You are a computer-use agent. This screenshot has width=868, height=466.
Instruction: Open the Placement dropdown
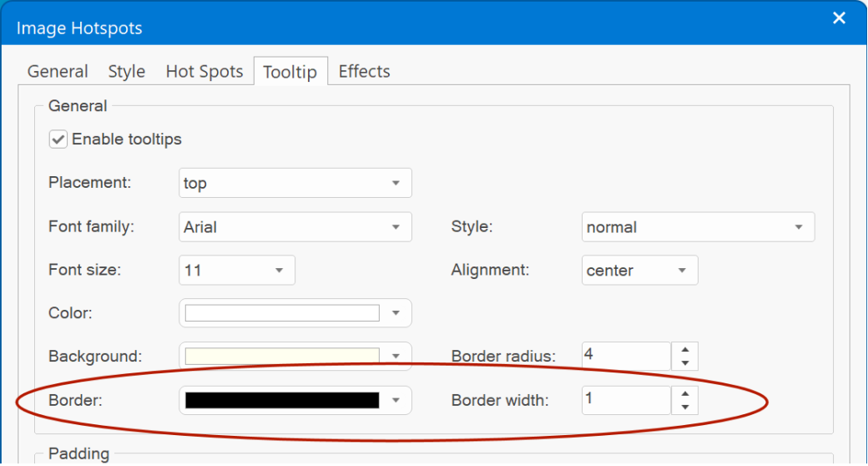pyautogui.click(x=295, y=183)
